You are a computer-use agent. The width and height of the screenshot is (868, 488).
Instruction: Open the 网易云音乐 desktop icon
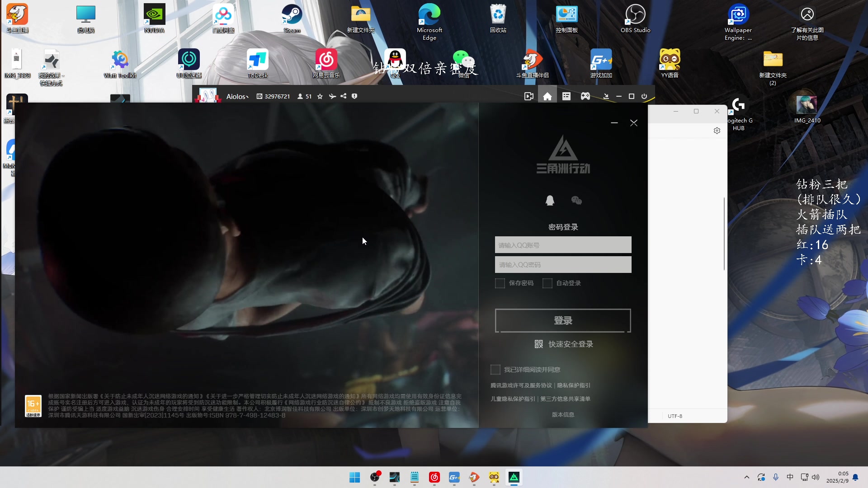[326, 64]
